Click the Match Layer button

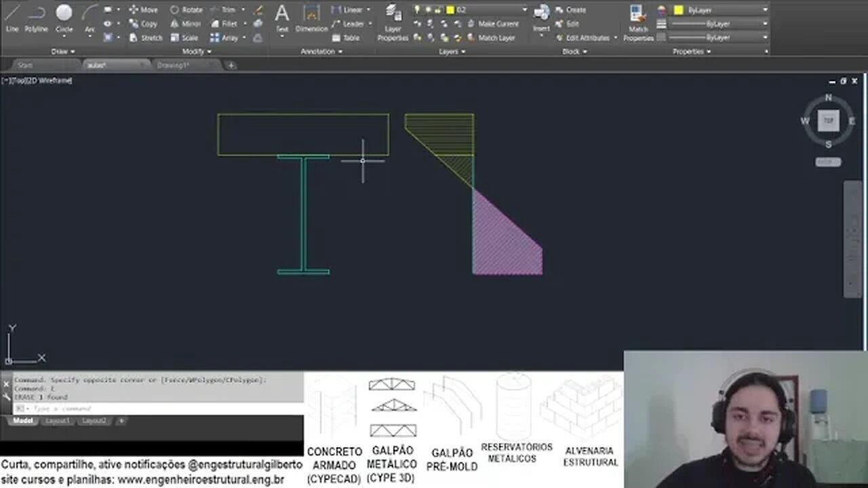pyautogui.click(x=490, y=38)
